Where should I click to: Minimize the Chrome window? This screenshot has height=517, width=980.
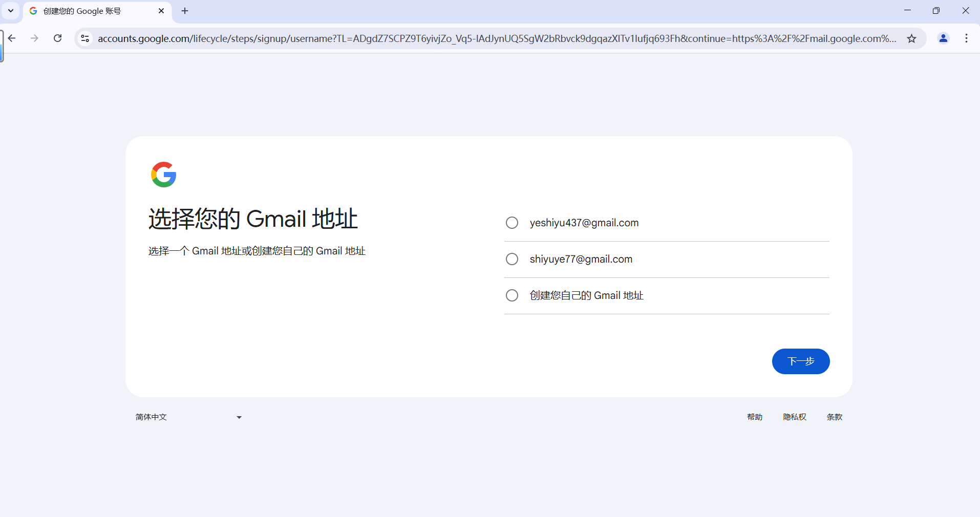[x=907, y=11]
